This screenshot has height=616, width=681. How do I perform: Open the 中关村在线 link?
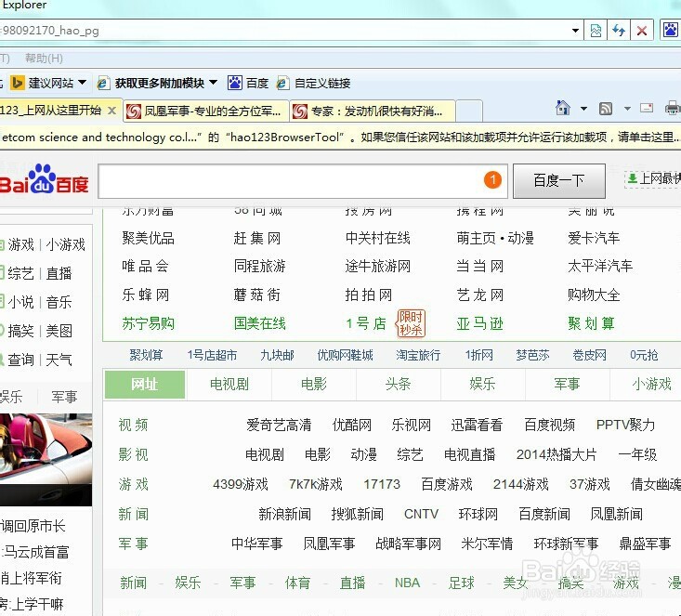pyautogui.click(x=378, y=238)
